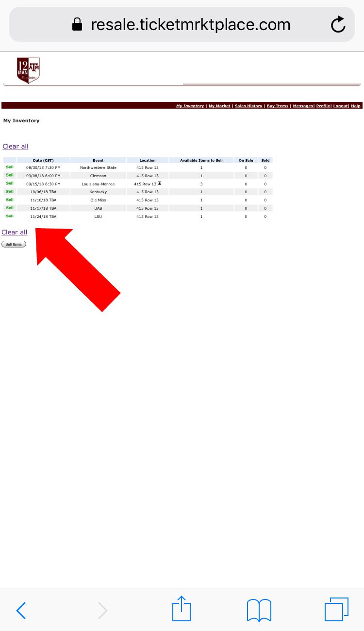
Task: Expand the Louisiana-Monroe location plus box
Action: tap(159, 183)
